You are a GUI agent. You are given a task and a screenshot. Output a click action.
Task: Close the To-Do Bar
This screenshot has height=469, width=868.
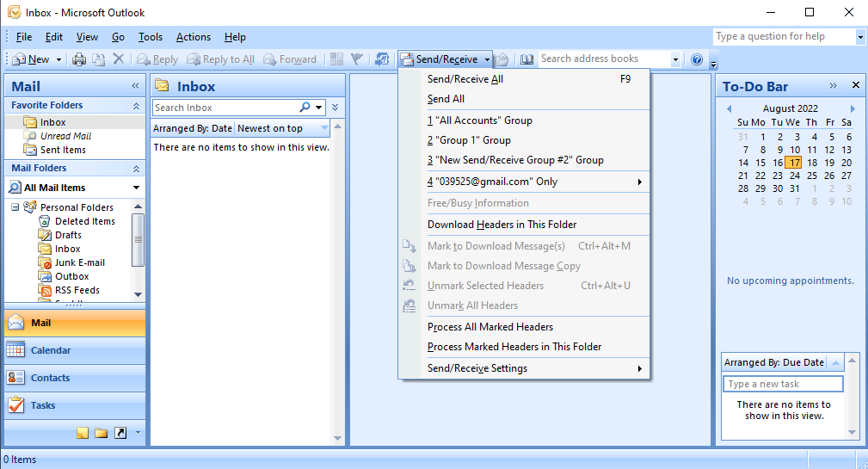pos(856,84)
